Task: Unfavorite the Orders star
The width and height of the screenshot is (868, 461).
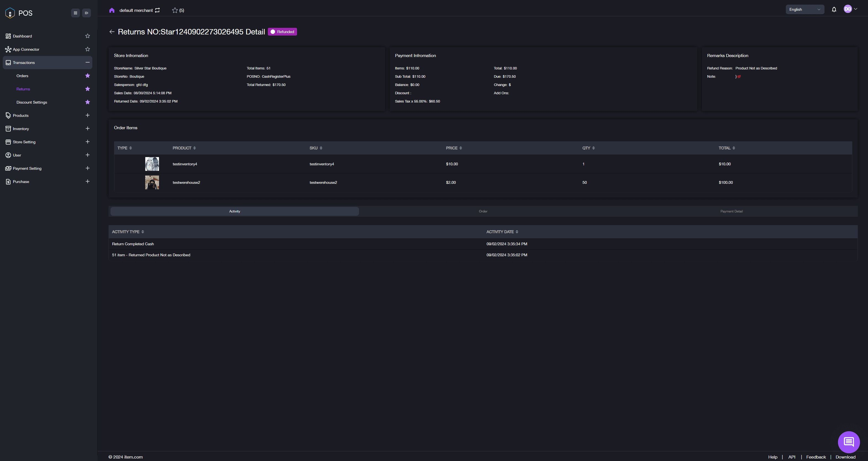Action: point(88,76)
